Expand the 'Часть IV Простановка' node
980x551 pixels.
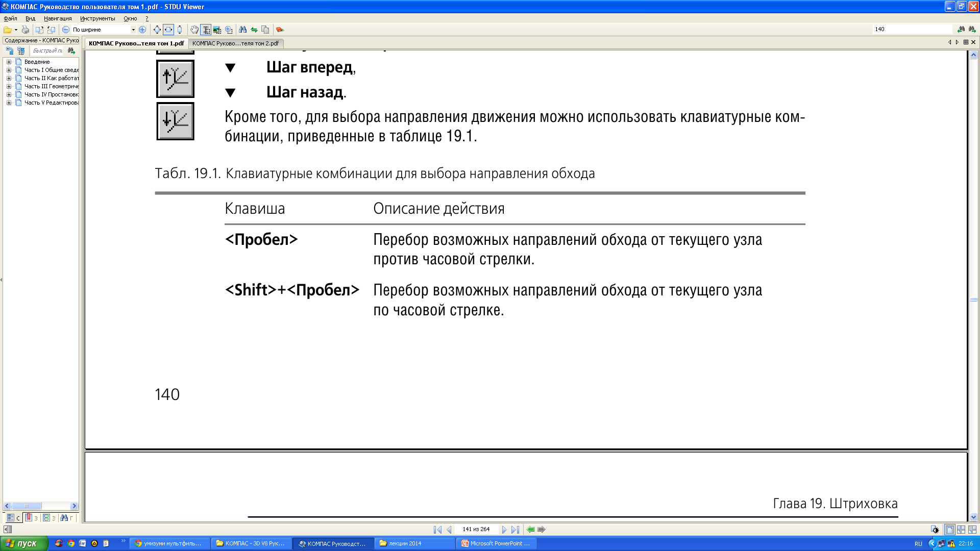point(9,94)
